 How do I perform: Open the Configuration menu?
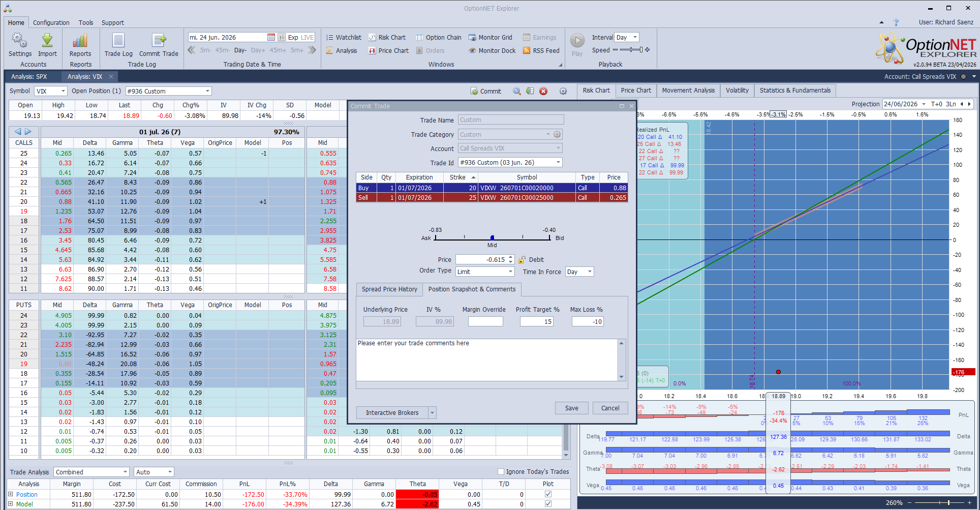[51, 22]
